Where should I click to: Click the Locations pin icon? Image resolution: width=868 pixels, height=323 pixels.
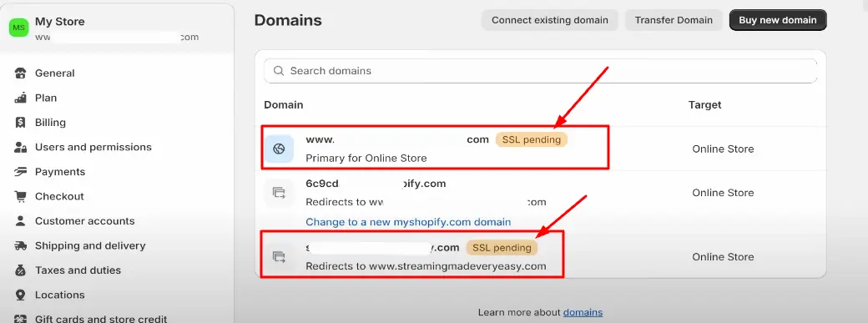point(21,295)
